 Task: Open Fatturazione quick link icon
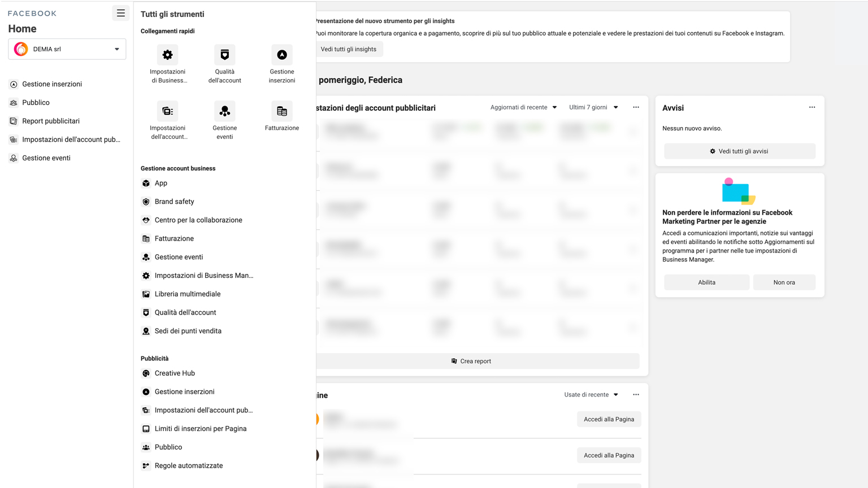pos(281,111)
